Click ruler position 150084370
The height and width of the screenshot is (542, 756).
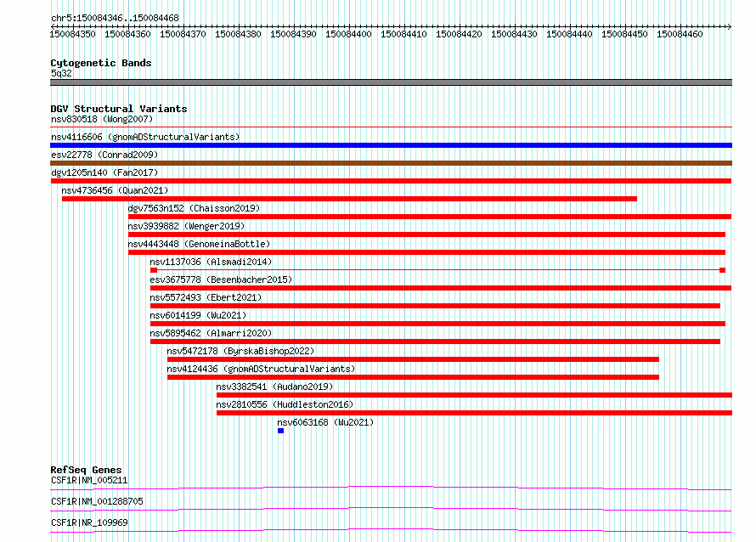click(x=183, y=34)
